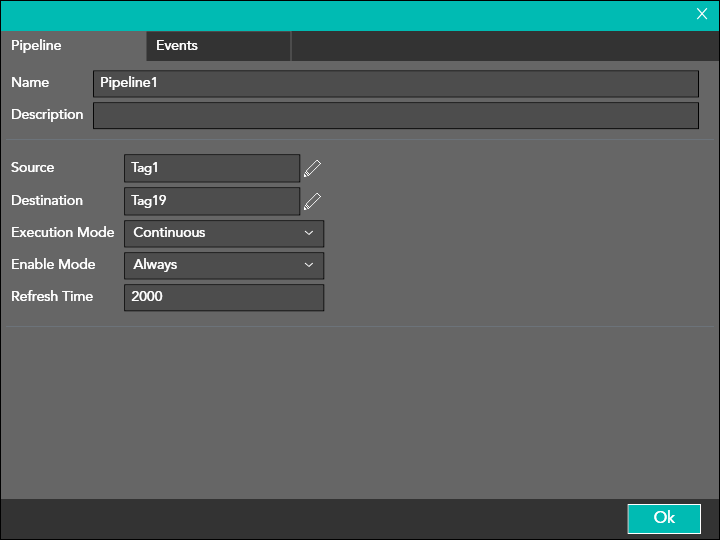Click the chevron arrow of Enable Mode
720x540 pixels.
tap(308, 265)
